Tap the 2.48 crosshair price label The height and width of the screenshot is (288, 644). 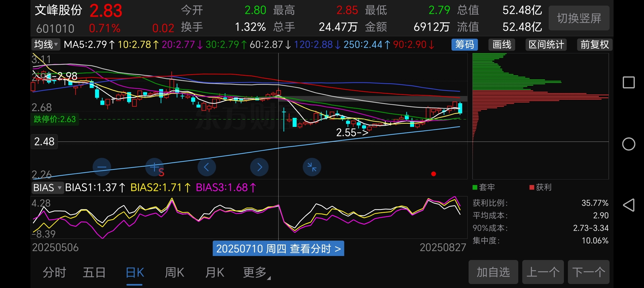tap(44, 141)
